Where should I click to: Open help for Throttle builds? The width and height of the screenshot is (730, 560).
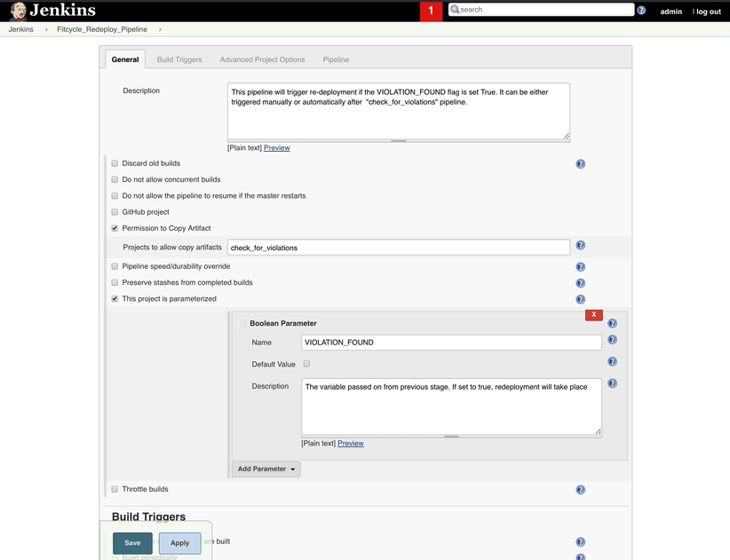click(x=581, y=490)
